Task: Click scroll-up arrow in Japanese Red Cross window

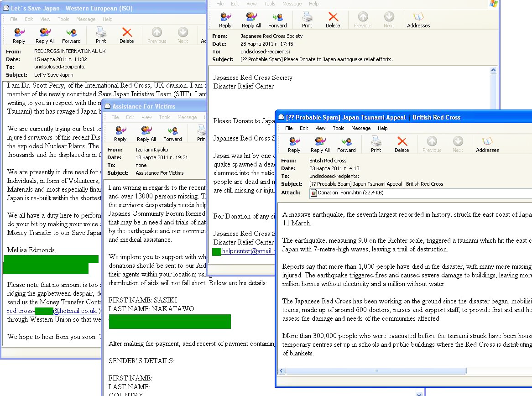Action: coord(493,70)
